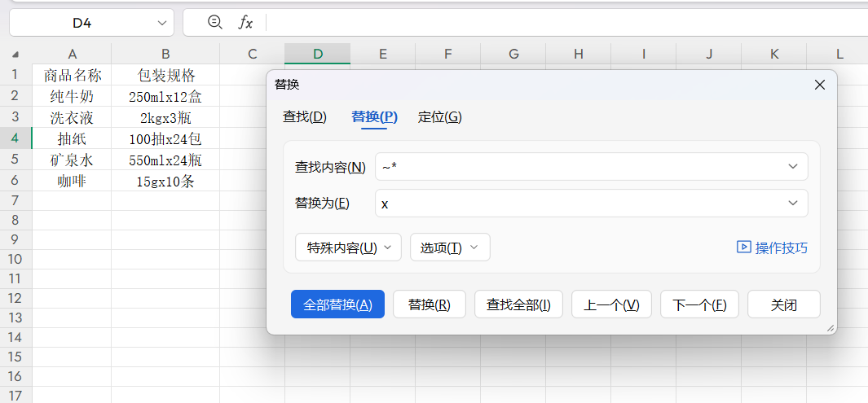868x403 pixels.
Task: Select column A header
Action: tap(72, 54)
